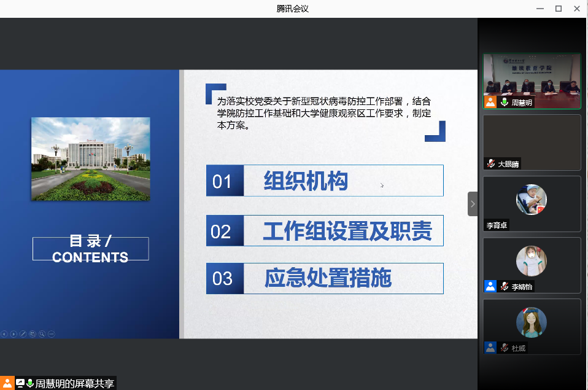Click 周慧明's green microphone icon
The image size is (588, 390).
pos(505,103)
